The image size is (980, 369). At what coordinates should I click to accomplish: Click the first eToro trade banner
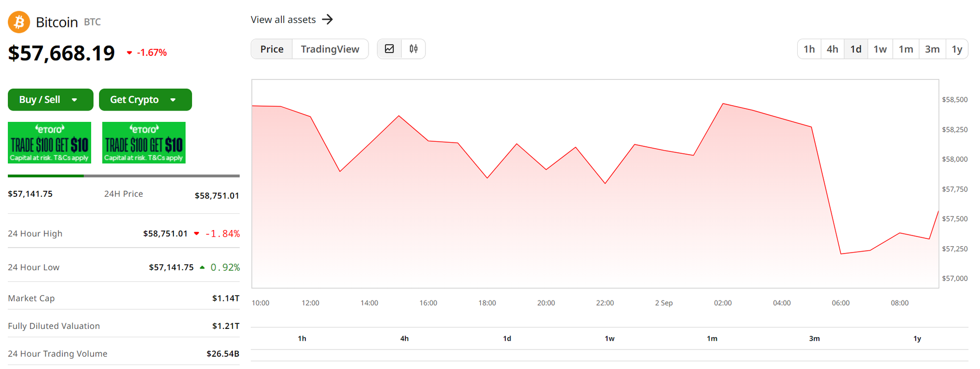pos(49,142)
